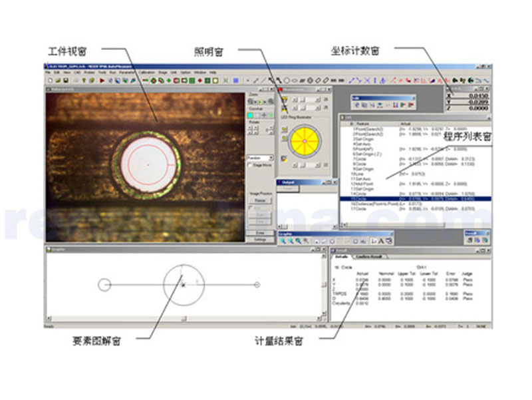Toggle the Stage Move checkbox
The width and height of the screenshot is (532, 400).
(251, 165)
